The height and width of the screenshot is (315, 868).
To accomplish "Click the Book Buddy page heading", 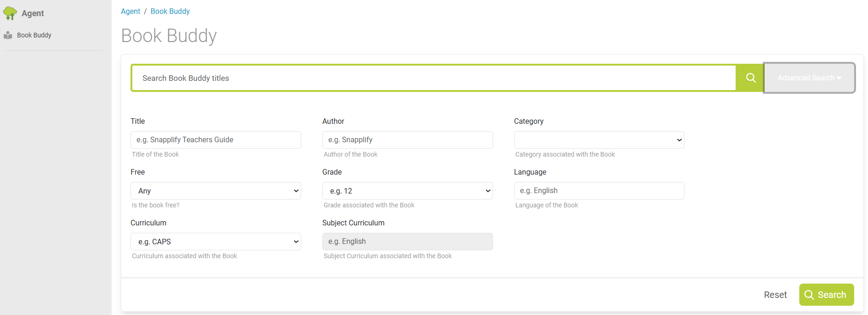I will tap(169, 36).
